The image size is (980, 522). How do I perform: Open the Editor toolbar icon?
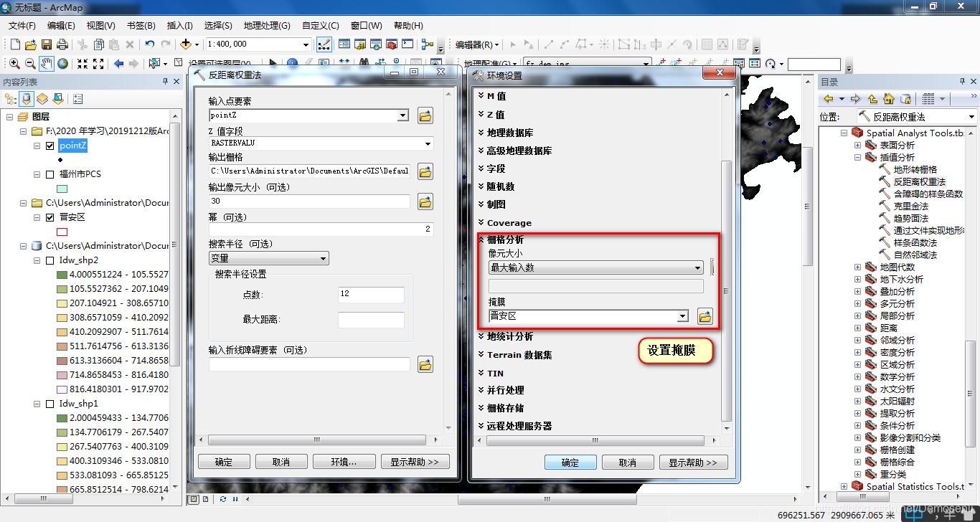coord(324,44)
